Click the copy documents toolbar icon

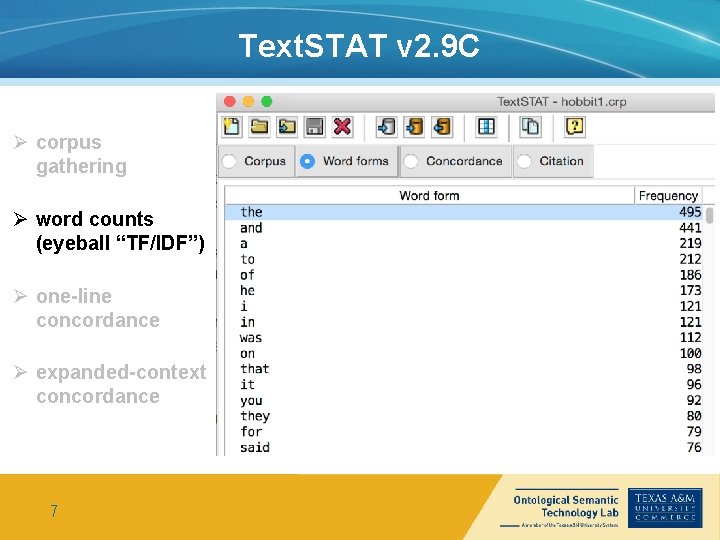click(x=530, y=126)
